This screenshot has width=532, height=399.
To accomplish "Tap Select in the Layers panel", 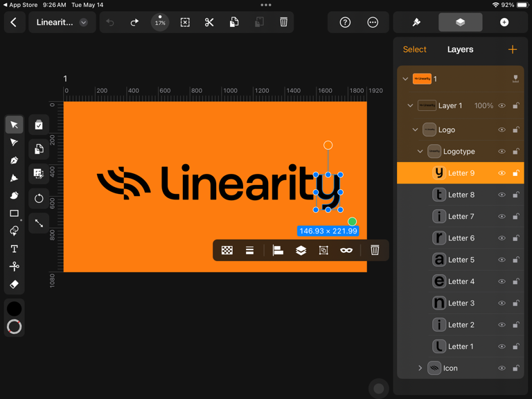I will click(x=415, y=50).
